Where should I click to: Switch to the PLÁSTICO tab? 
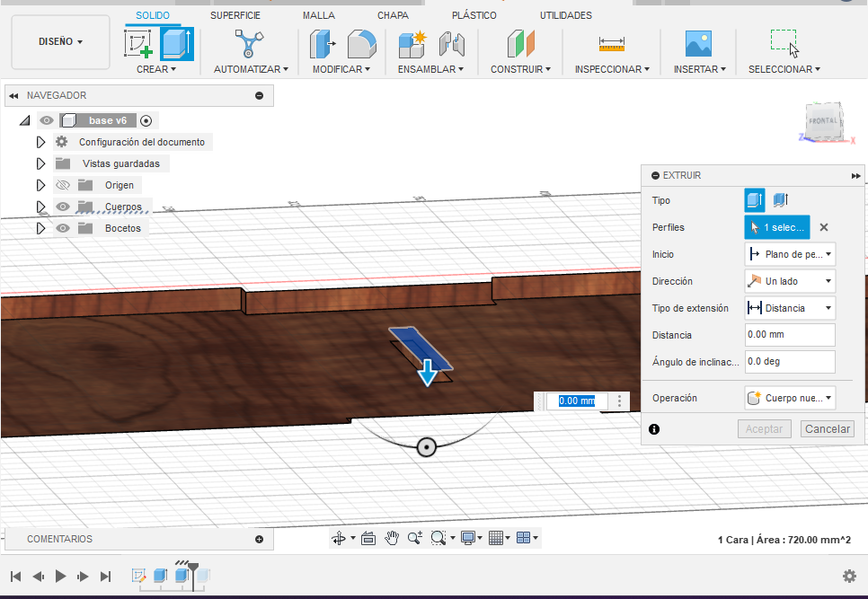(x=474, y=15)
